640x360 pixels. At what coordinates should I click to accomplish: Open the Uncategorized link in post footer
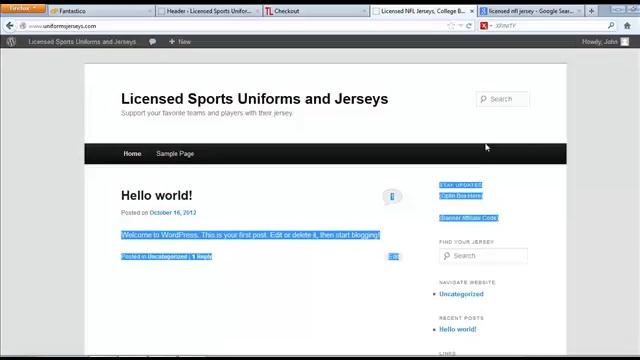tap(167, 256)
